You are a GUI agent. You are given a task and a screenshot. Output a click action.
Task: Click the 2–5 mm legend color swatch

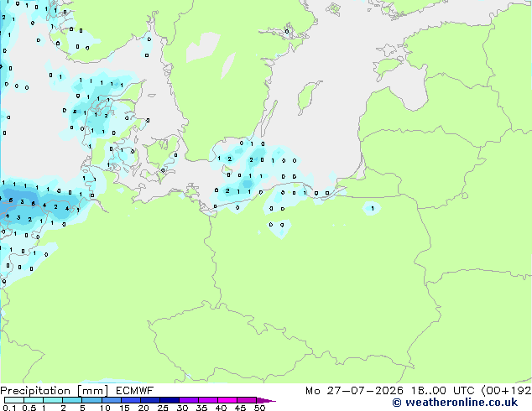72,400
